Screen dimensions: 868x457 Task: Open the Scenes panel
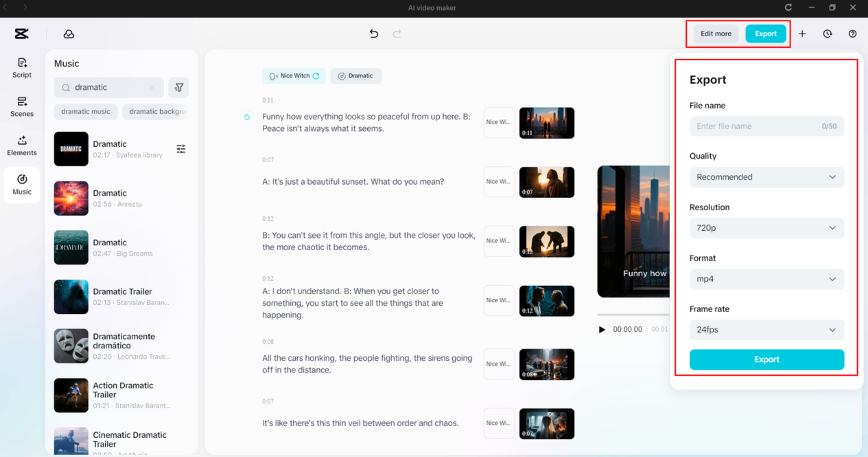click(x=21, y=106)
